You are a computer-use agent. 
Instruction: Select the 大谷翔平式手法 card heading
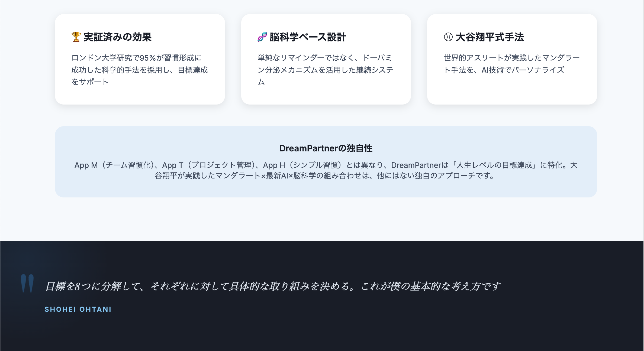coord(490,37)
